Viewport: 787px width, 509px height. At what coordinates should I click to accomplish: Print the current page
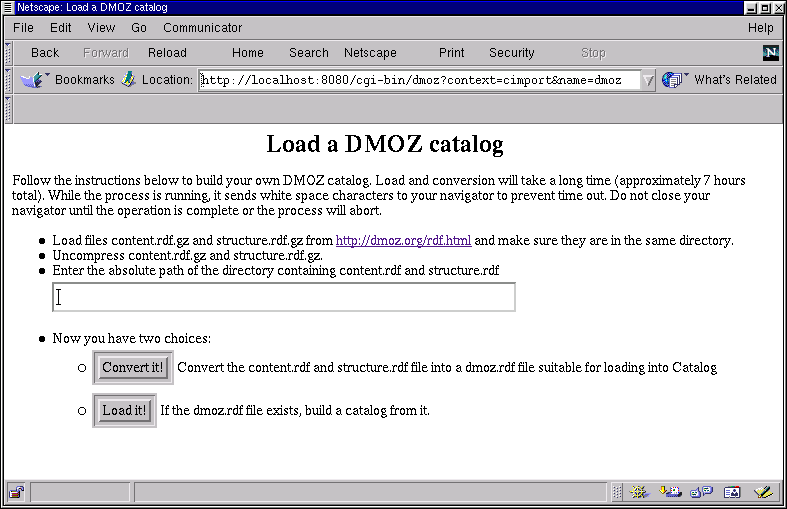[x=451, y=53]
